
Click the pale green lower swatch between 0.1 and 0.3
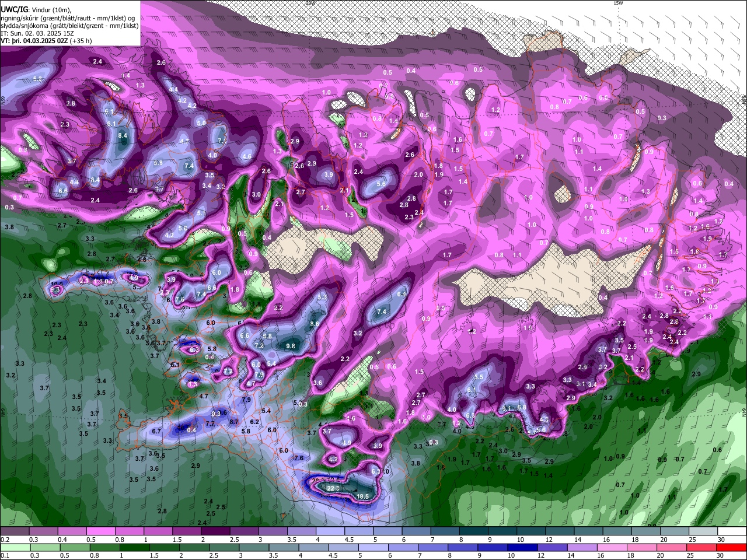pyautogui.click(x=15, y=548)
